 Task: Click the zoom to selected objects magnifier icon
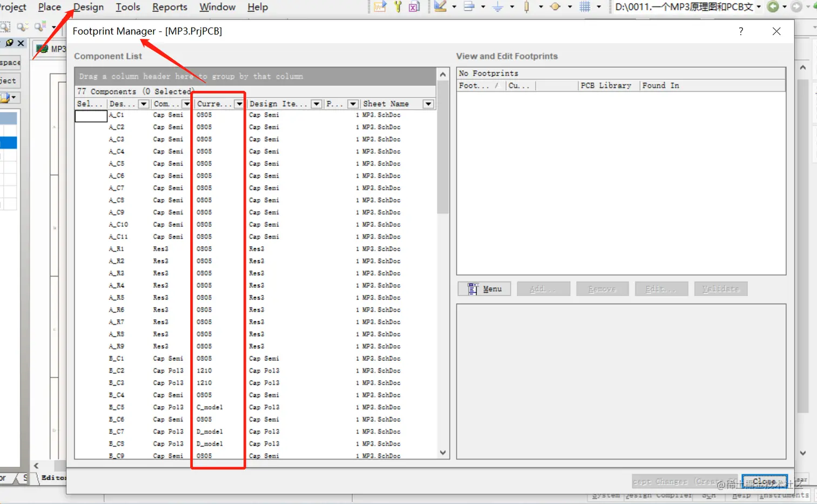pyautogui.click(x=23, y=26)
